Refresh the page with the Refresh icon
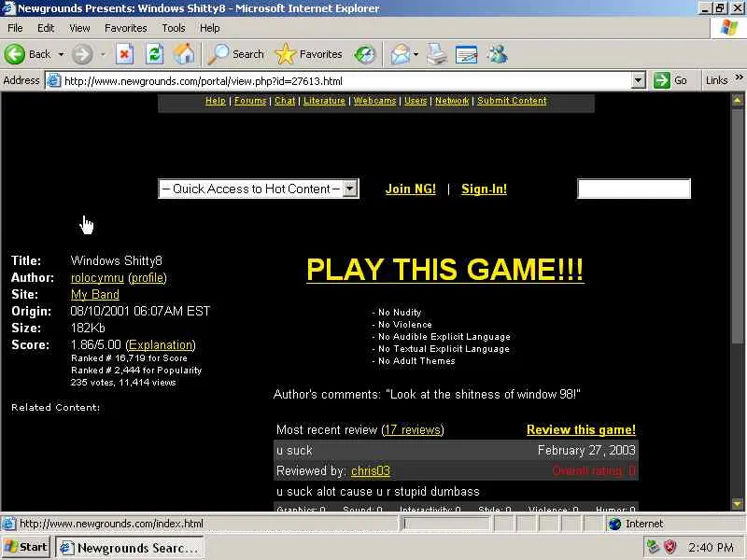Viewport: 747px width, 560px height. pyautogui.click(x=154, y=54)
